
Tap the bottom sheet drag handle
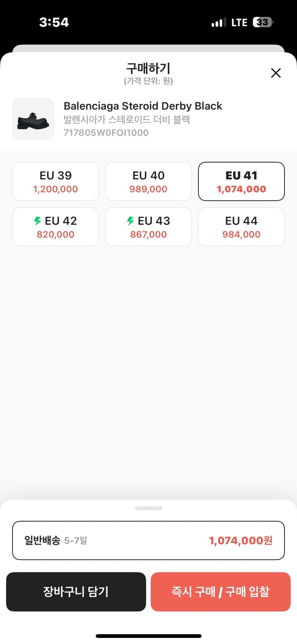tap(148, 508)
